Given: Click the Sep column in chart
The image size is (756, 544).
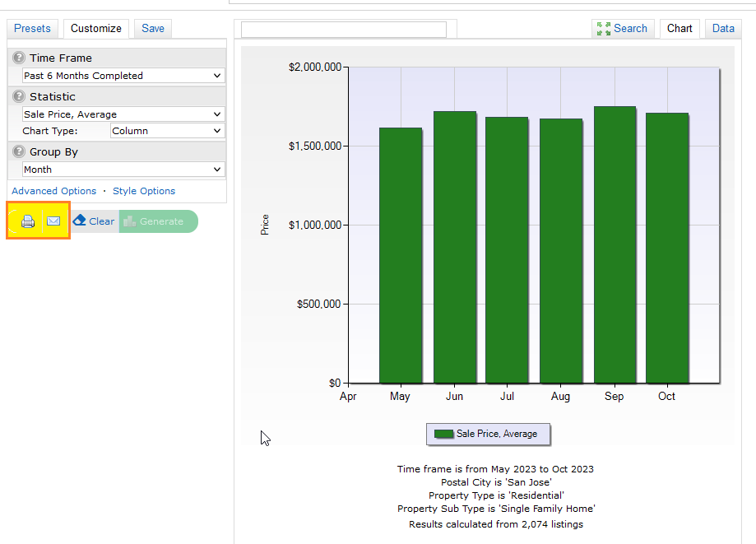Looking at the screenshot, I should 615,245.
